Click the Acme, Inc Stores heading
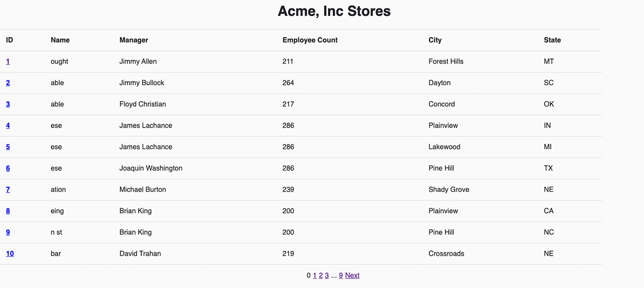 click(x=334, y=11)
